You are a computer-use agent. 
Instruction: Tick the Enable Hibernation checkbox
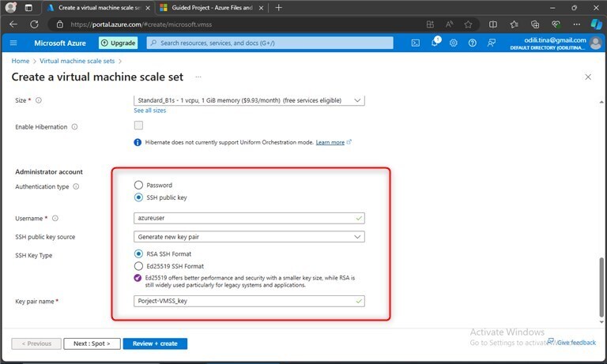pos(138,126)
